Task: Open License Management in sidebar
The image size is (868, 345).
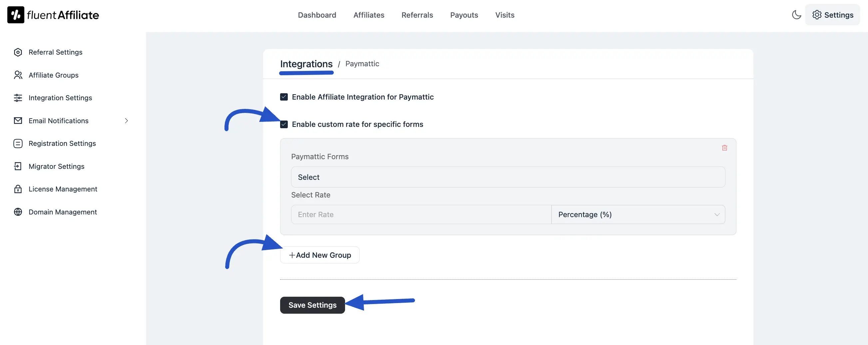Action: [x=63, y=189]
